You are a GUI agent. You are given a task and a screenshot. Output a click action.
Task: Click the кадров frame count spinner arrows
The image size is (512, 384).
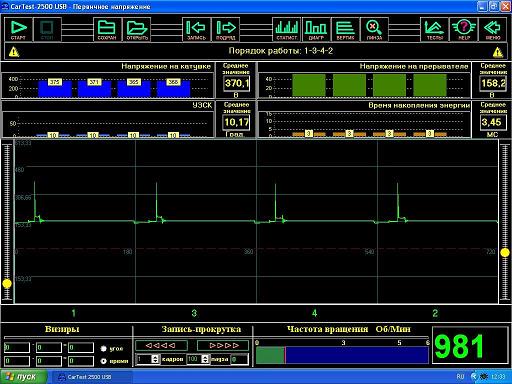pyautogui.click(x=155, y=359)
